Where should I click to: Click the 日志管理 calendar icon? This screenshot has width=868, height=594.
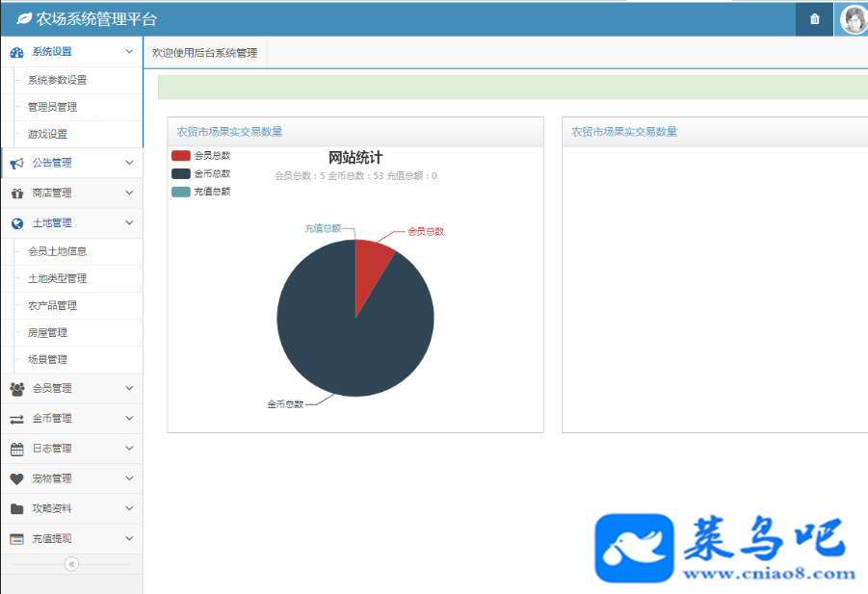(17, 449)
